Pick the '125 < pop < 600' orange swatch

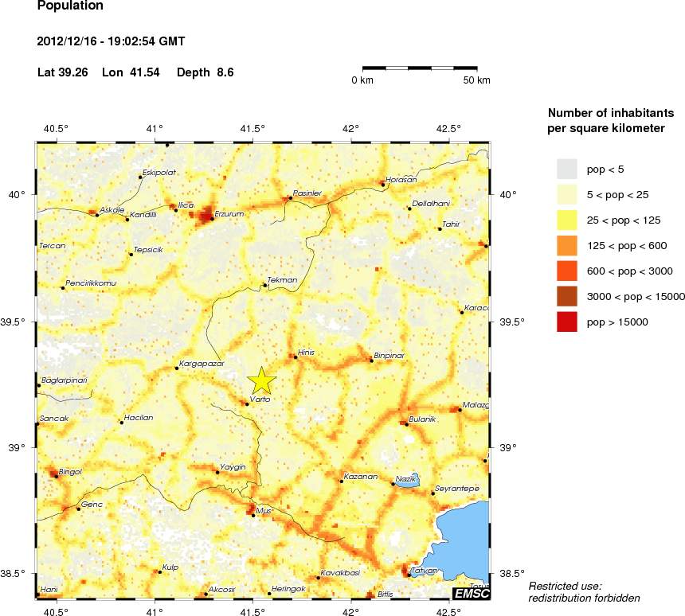(x=566, y=245)
